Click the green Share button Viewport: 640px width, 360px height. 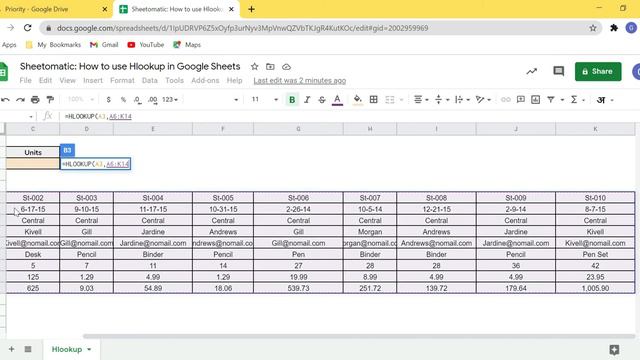coord(598,71)
